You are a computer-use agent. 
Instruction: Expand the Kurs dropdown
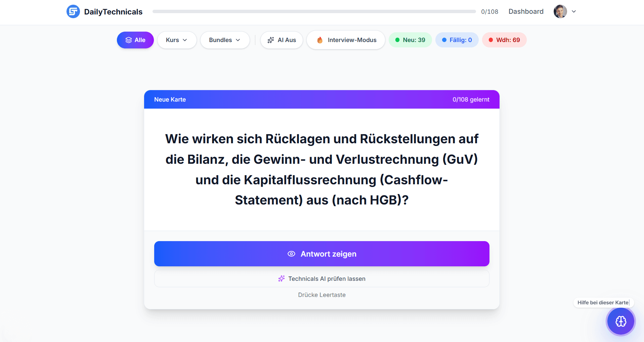(177, 40)
